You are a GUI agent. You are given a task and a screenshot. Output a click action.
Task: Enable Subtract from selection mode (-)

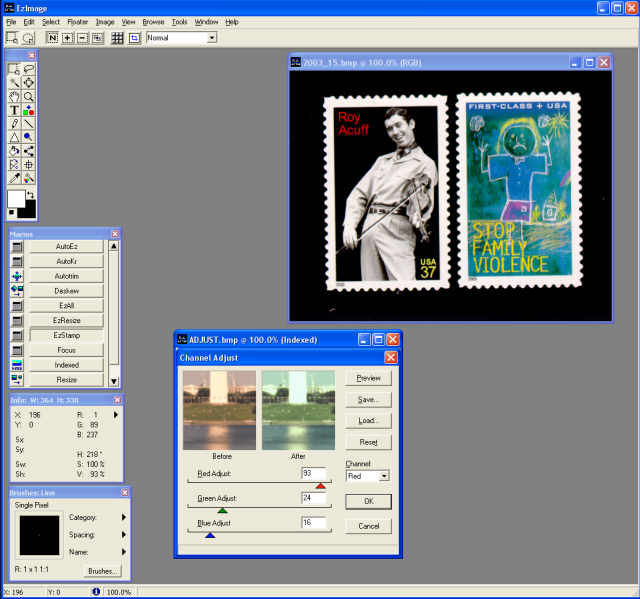coord(82,38)
